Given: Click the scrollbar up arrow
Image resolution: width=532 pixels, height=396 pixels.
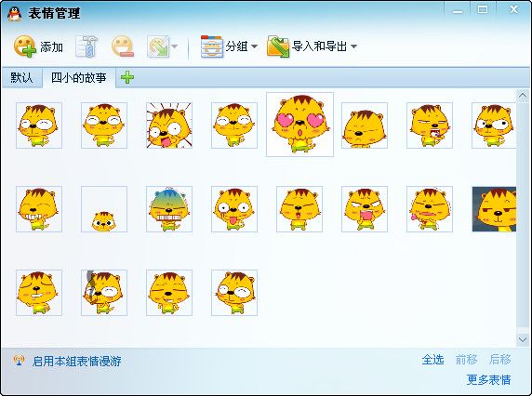Looking at the screenshot, I should [522, 97].
